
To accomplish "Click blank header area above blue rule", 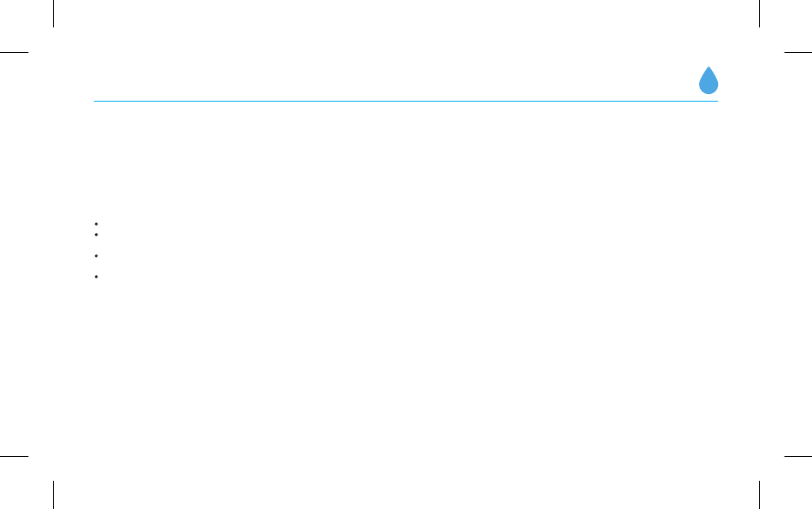I will [393, 78].
